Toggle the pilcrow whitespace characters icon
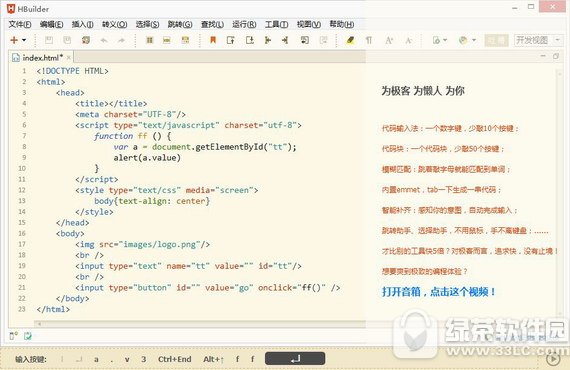 (369, 40)
